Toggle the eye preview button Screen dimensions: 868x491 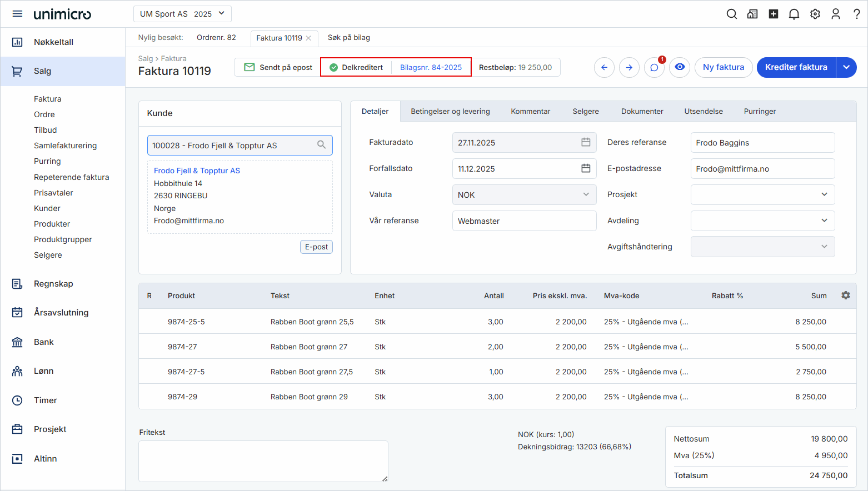coord(680,67)
